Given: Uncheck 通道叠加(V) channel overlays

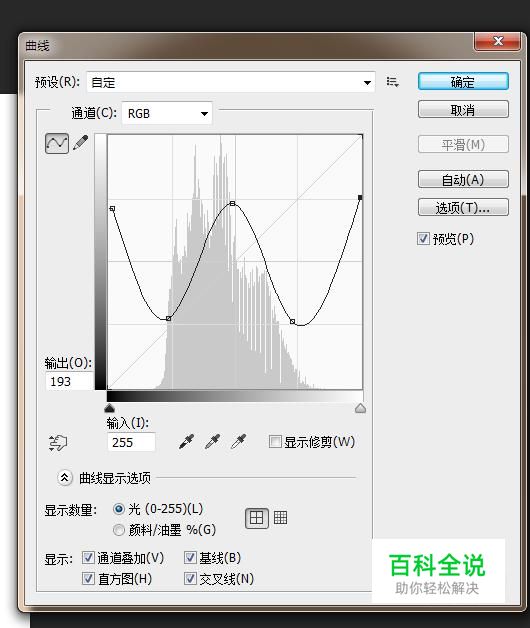Looking at the screenshot, I should (88, 558).
